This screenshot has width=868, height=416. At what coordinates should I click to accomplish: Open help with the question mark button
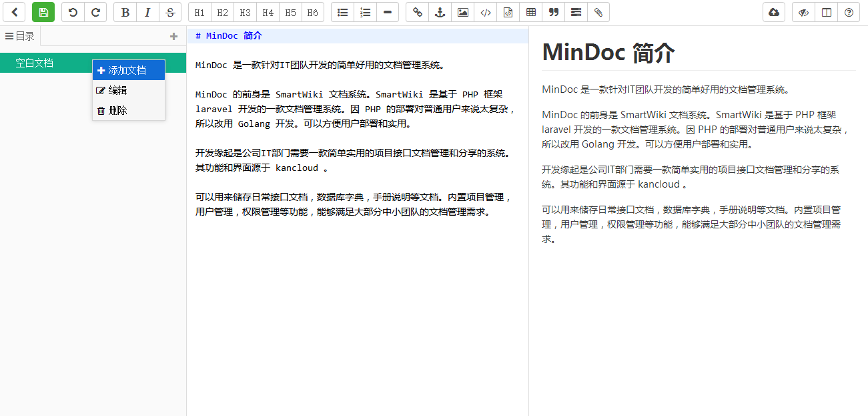pyautogui.click(x=848, y=12)
